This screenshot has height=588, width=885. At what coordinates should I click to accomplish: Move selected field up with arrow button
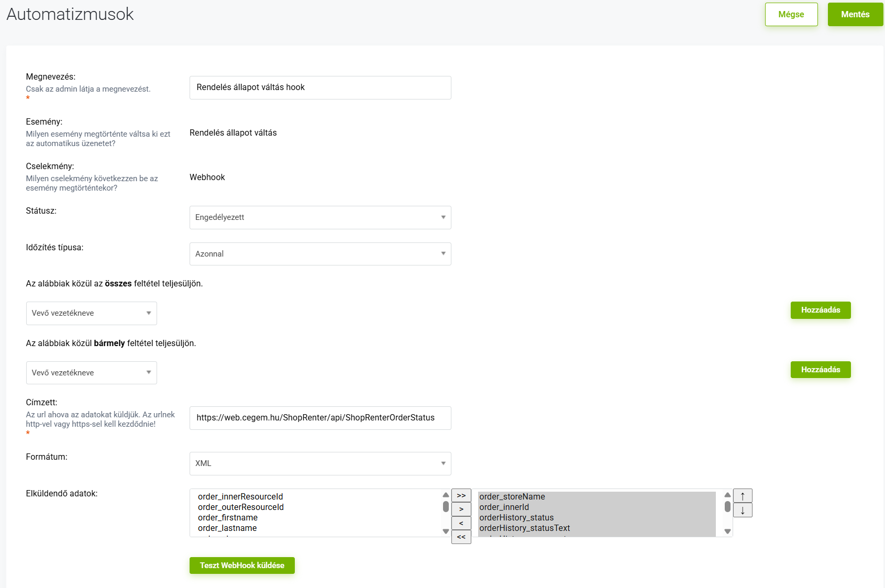click(x=743, y=496)
